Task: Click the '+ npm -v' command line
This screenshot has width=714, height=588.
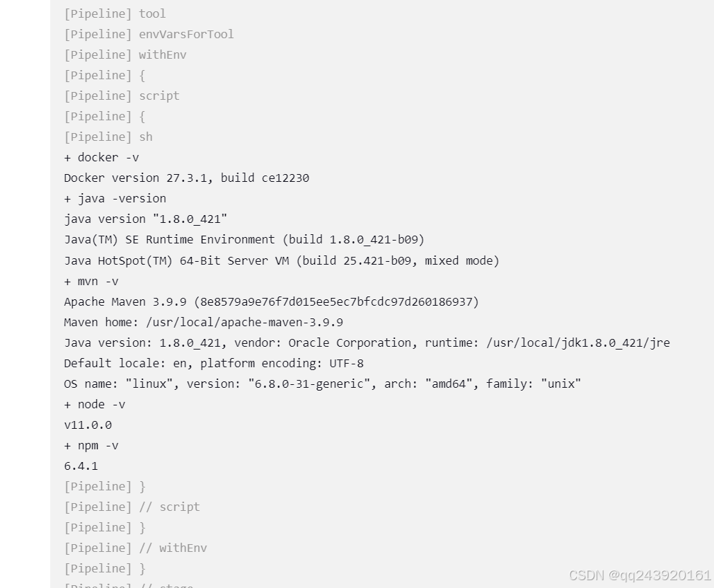Action: point(91,446)
